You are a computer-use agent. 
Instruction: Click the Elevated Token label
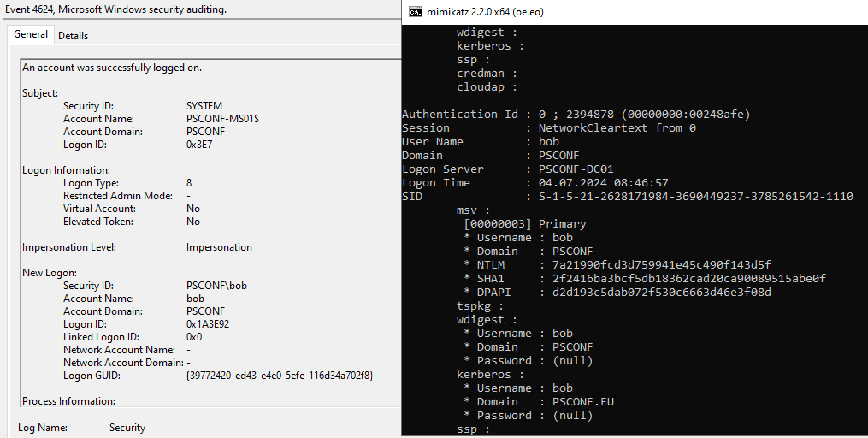click(x=98, y=221)
